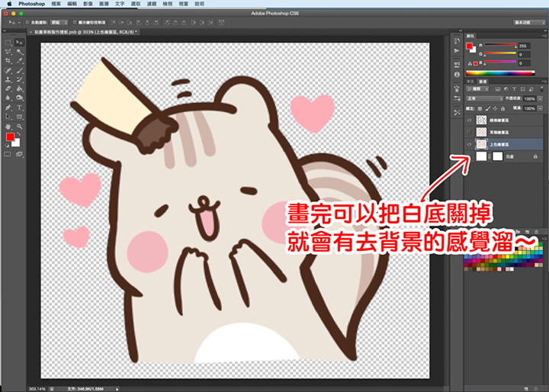Image resolution: width=549 pixels, height=392 pixels.
Task: Open the 影像 menu
Action: [x=88, y=4]
